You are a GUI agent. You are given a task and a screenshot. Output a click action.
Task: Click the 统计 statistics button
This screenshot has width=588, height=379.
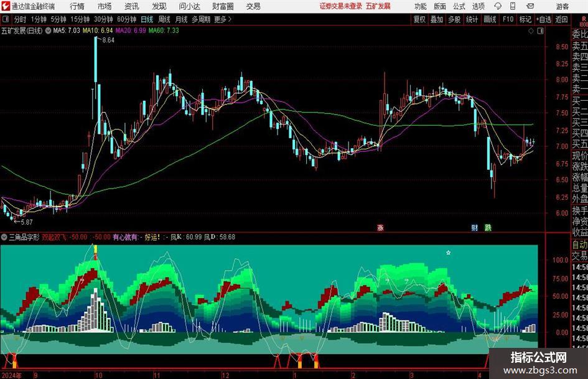[x=472, y=19]
